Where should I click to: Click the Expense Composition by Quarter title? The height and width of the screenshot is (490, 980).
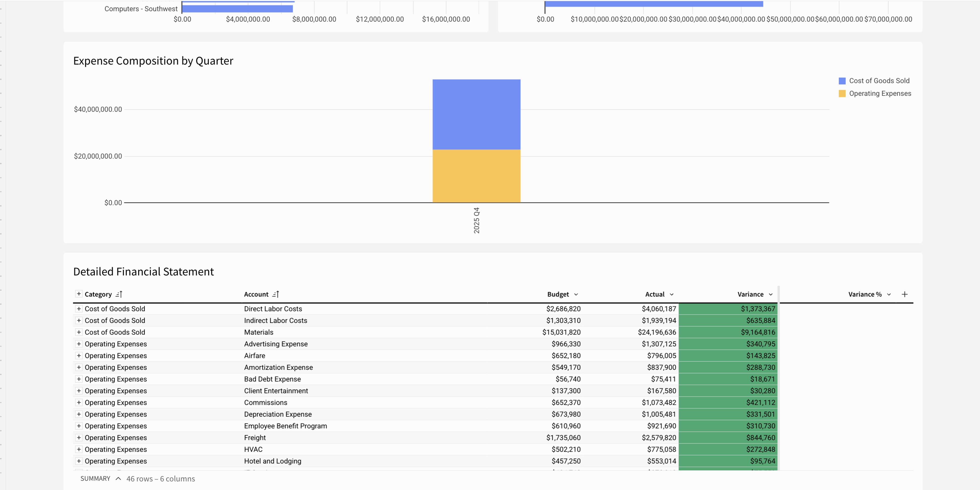tap(153, 61)
